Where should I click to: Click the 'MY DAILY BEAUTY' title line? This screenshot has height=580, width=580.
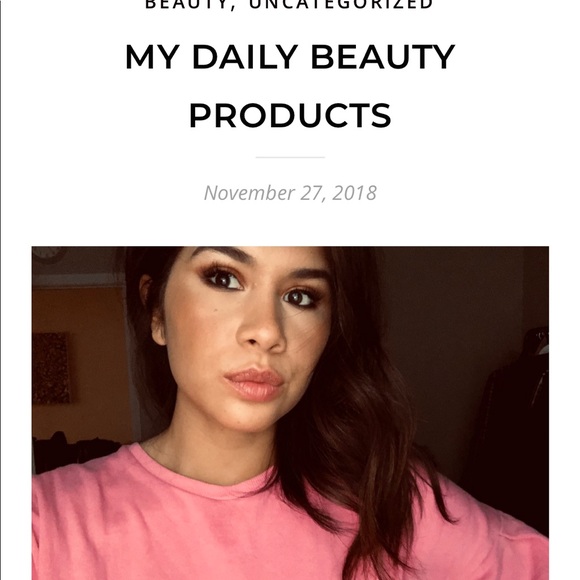click(x=290, y=57)
